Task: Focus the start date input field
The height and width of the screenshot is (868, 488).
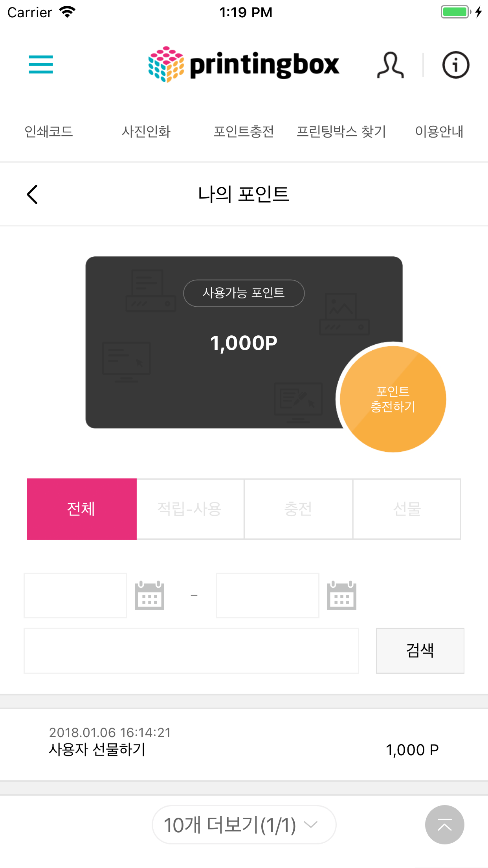Action: pos(75,595)
